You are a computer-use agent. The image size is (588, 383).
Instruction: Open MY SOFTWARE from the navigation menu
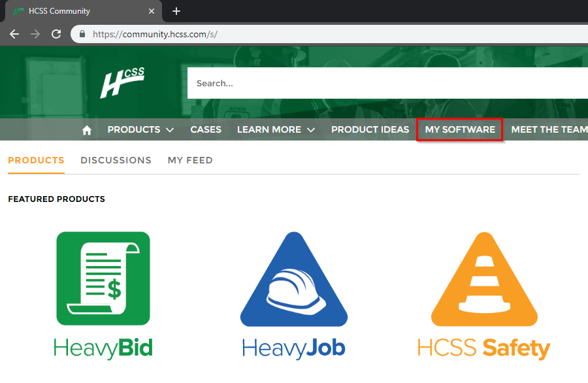[x=459, y=129]
